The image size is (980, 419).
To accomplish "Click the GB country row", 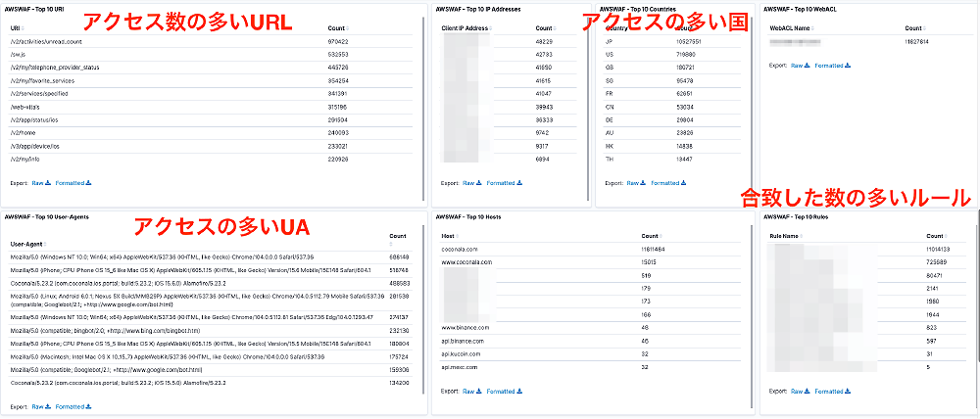I will point(672,68).
